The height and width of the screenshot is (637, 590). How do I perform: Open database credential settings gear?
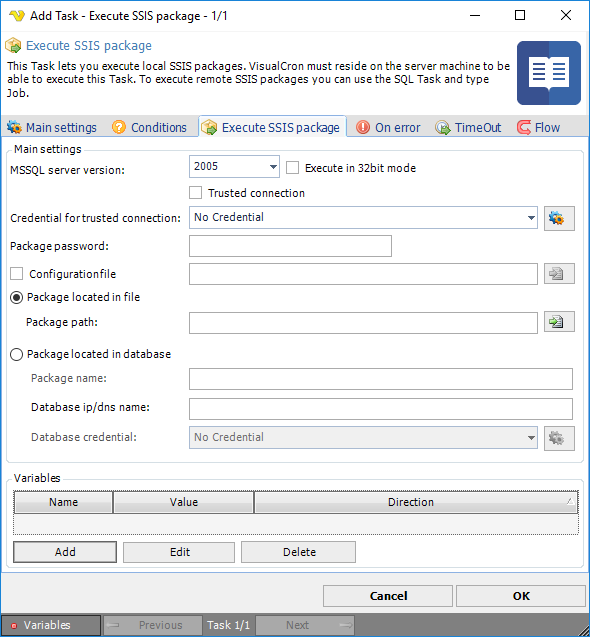pyautogui.click(x=559, y=438)
